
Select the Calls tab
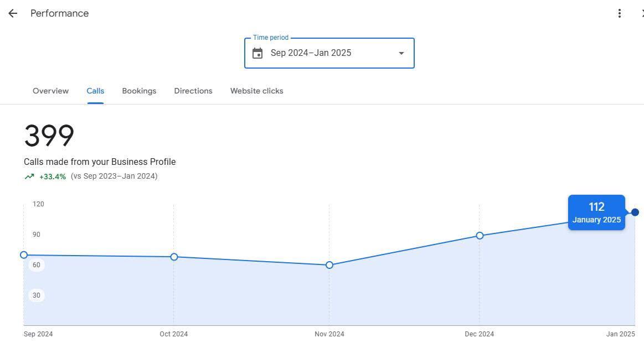pos(95,91)
